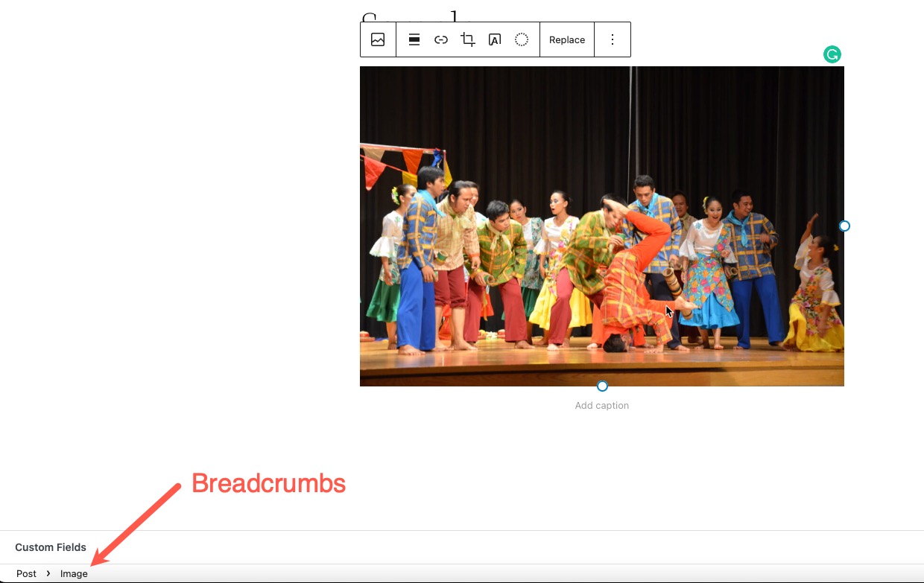Click Post in the breadcrumbs
Image resolution: width=924 pixels, height=583 pixels.
(x=26, y=574)
